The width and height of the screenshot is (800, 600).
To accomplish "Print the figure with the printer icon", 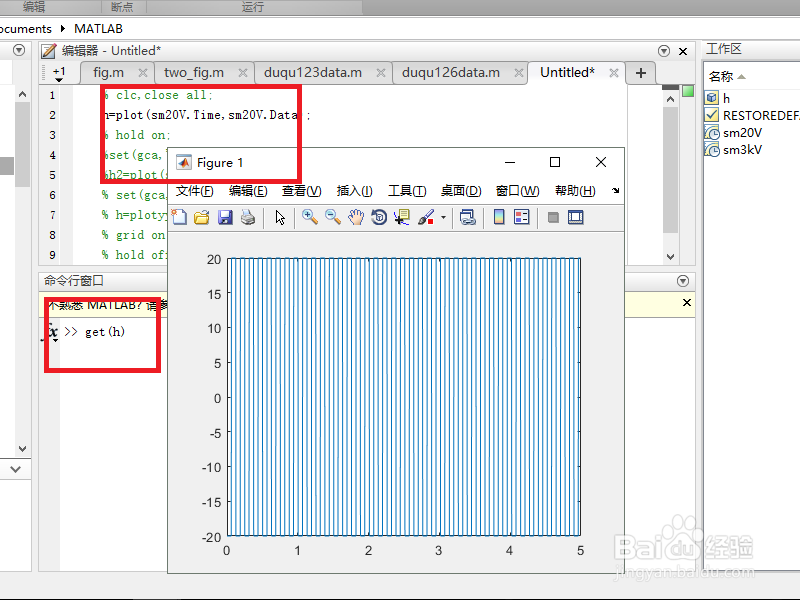I will click(248, 217).
